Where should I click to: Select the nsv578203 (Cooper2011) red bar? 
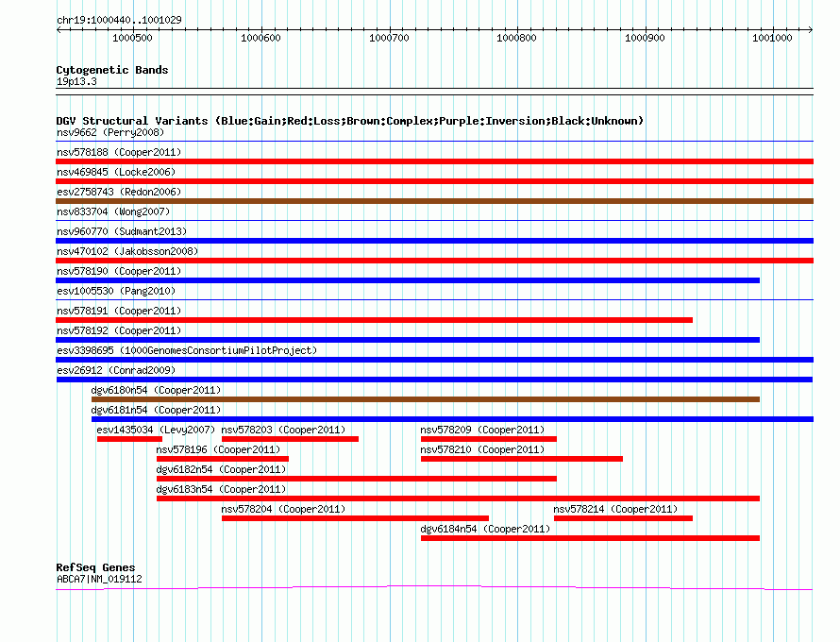[x=291, y=439]
